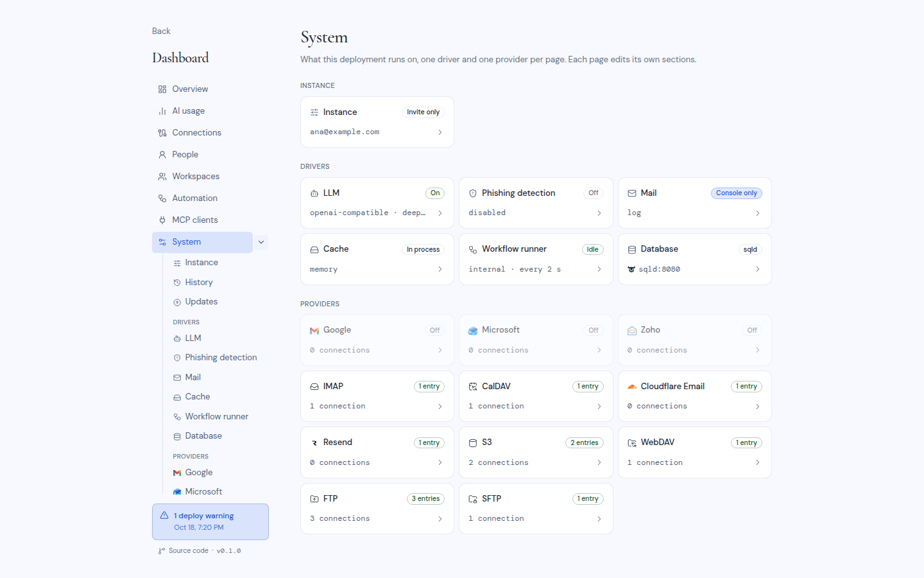Click the Cache card's right chevron
This screenshot has width=924, height=578.
(x=440, y=270)
